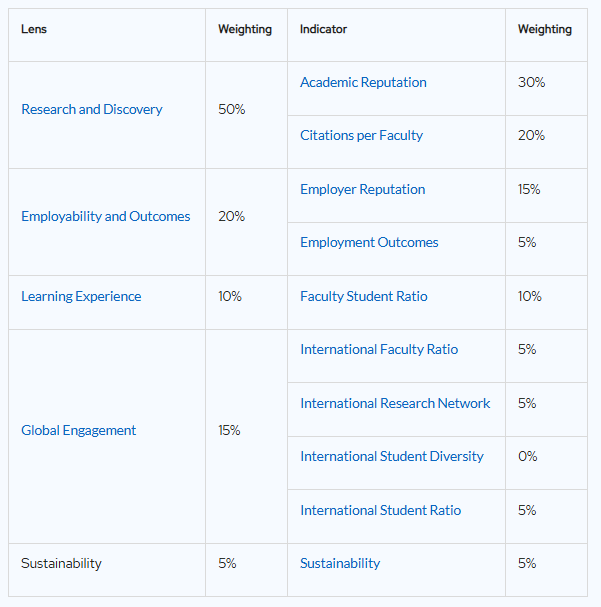Click the Employability and Outcomes link
601x607 pixels.
coord(105,216)
